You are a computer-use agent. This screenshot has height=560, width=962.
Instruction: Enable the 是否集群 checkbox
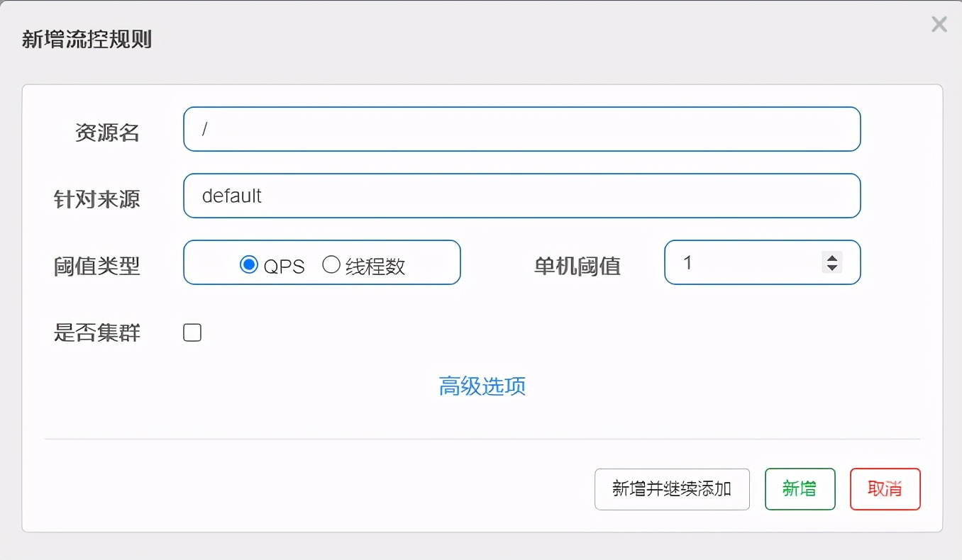click(x=192, y=332)
